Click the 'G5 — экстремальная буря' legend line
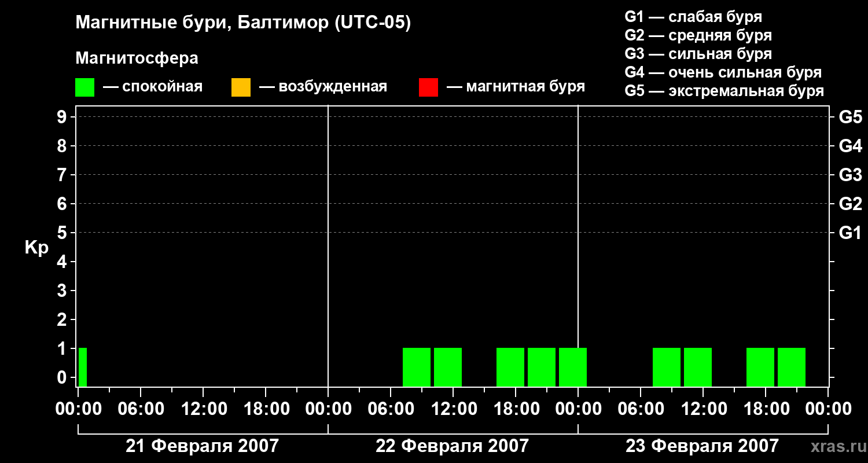The image size is (868, 463). point(724,91)
